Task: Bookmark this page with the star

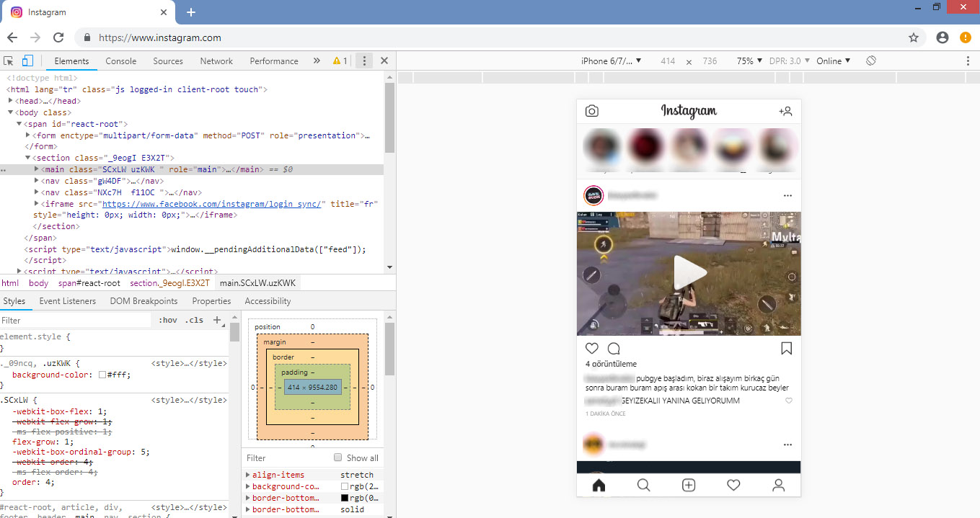Action: (914, 37)
